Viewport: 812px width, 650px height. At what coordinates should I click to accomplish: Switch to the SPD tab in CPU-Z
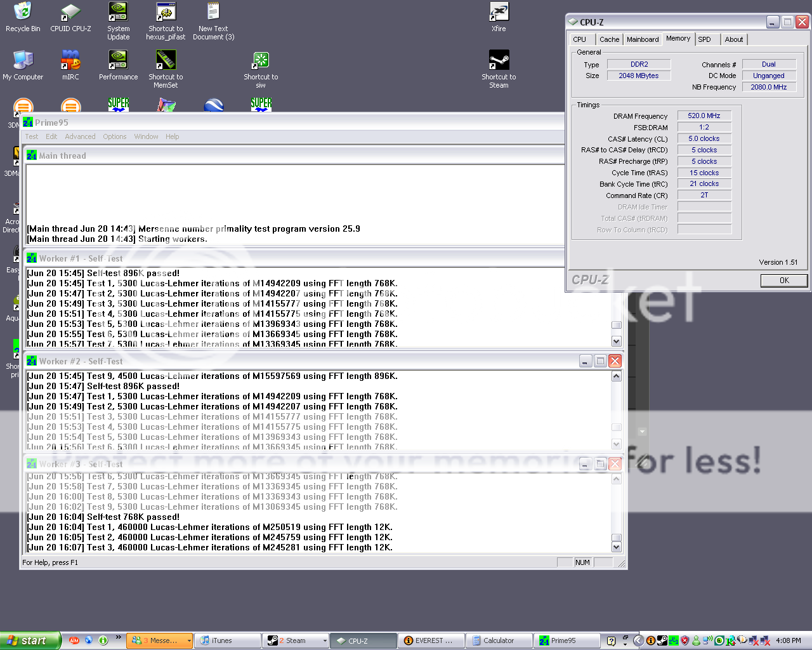pyautogui.click(x=704, y=39)
